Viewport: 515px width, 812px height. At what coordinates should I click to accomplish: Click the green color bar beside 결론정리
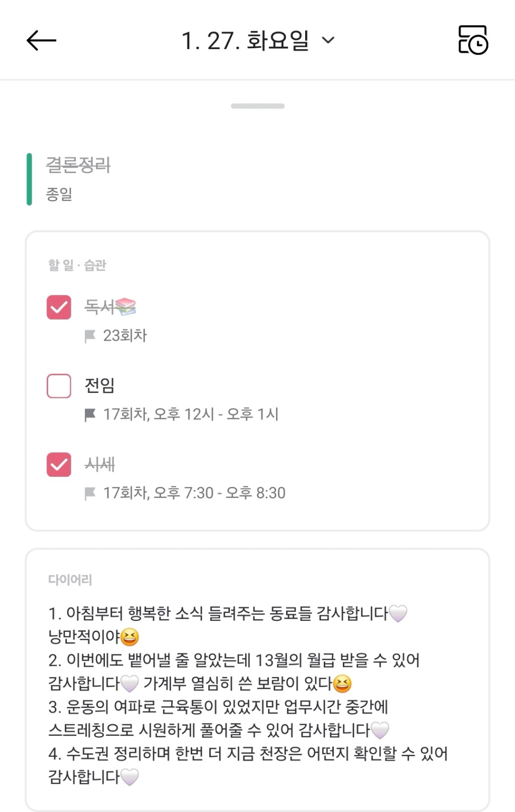[x=29, y=179]
